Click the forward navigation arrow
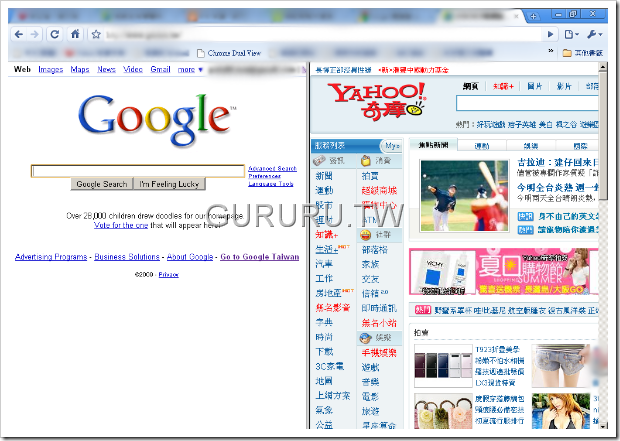Screen dimensions: 620x441 coord(35,34)
